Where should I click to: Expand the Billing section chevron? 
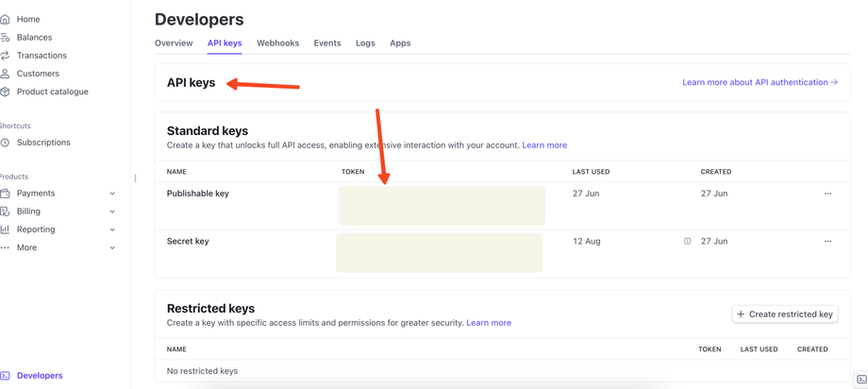[x=112, y=211]
